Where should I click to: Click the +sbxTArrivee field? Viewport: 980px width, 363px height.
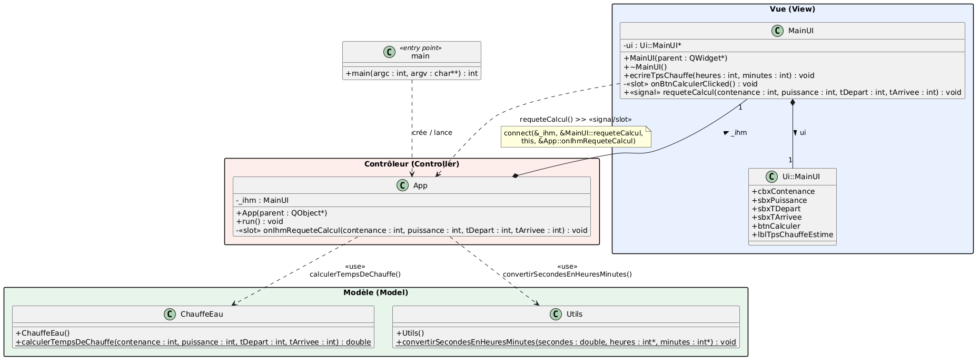pyautogui.click(x=777, y=217)
